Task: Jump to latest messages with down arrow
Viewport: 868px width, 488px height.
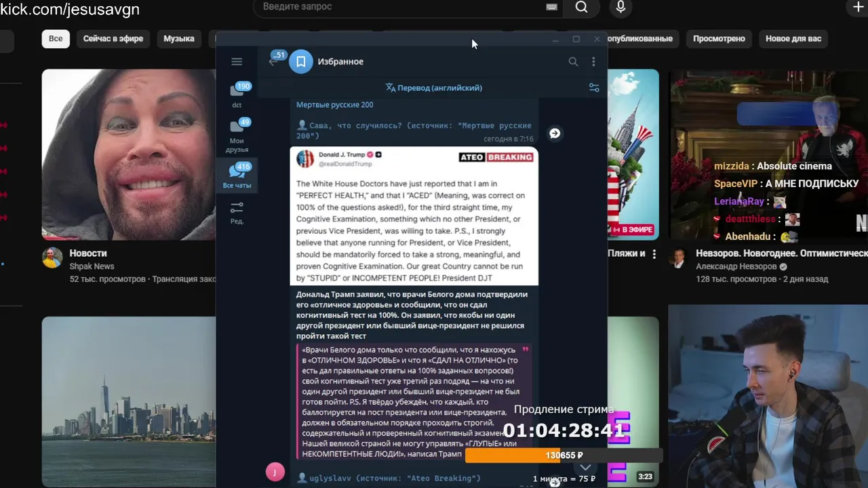Action: pos(585,467)
